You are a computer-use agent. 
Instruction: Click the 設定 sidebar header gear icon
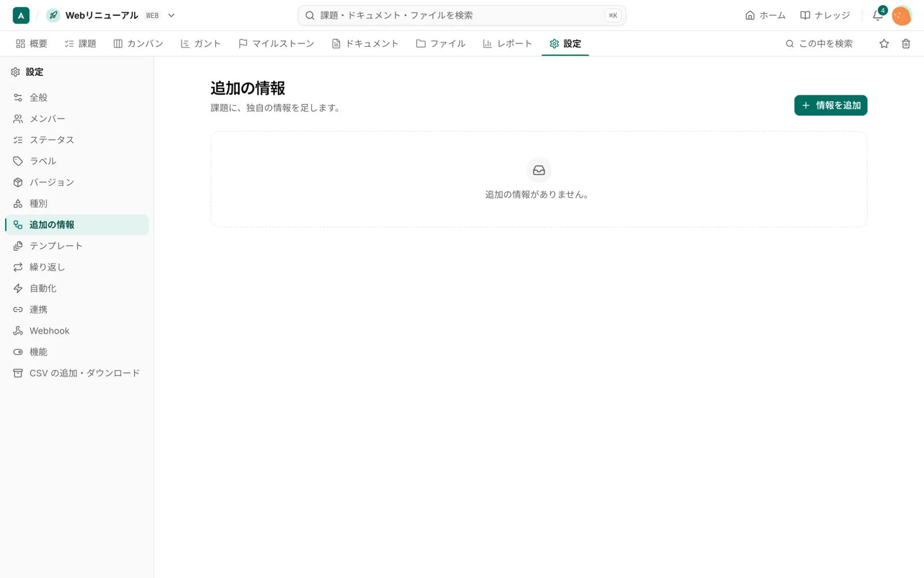(16, 72)
